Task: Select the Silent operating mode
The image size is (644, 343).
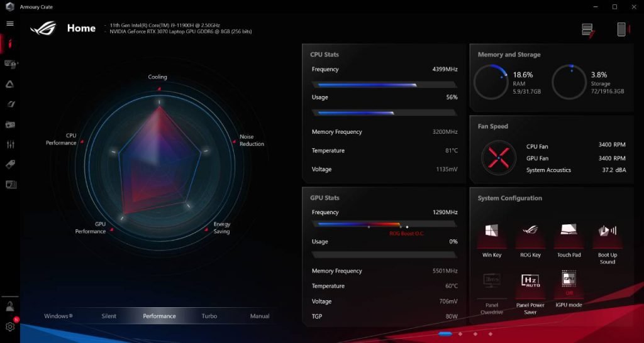Action: [x=109, y=316]
